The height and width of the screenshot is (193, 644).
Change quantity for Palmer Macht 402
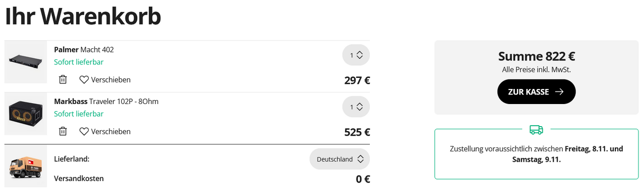click(x=356, y=55)
